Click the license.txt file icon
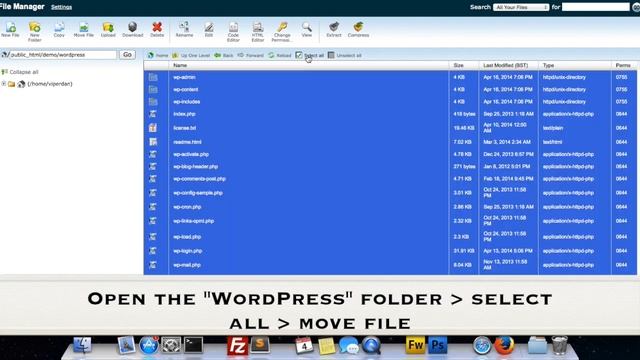This screenshot has width=640, height=360. [x=153, y=128]
